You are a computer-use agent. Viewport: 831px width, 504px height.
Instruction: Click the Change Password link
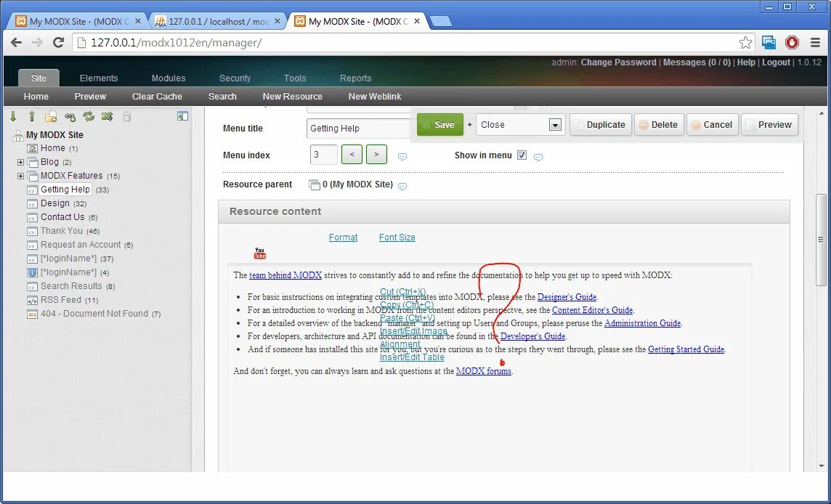tap(618, 62)
